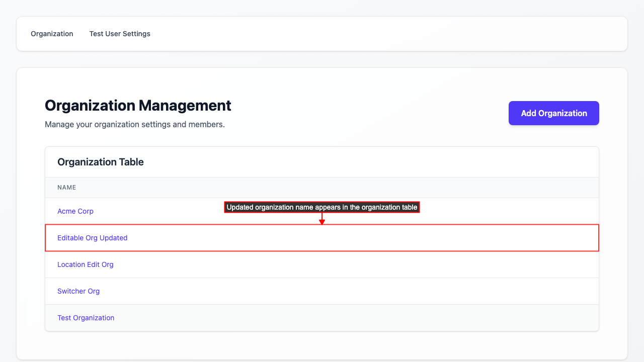Viewport: 644px width, 362px height.
Task: Open the Organization navigation tab
Action: [x=52, y=34]
